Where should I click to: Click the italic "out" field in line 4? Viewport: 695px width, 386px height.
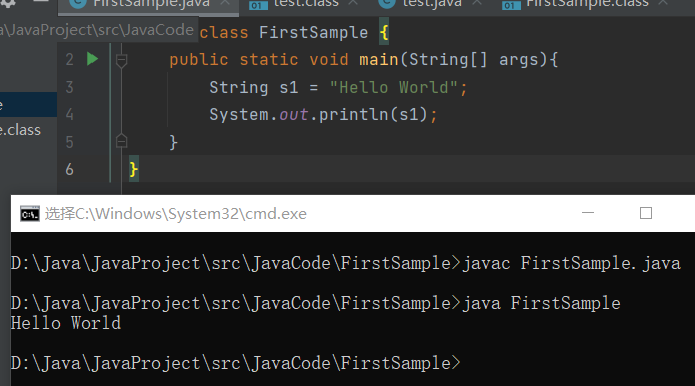pyautogui.click(x=293, y=115)
